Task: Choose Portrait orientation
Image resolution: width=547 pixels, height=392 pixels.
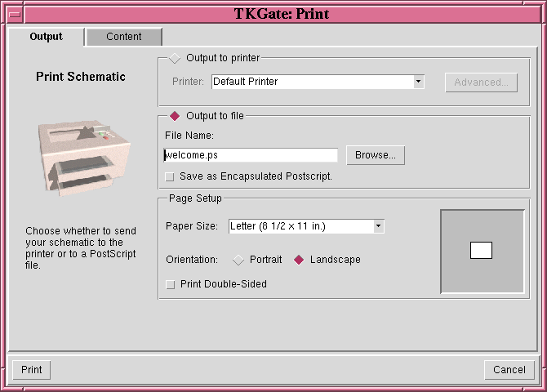Action: click(238, 260)
